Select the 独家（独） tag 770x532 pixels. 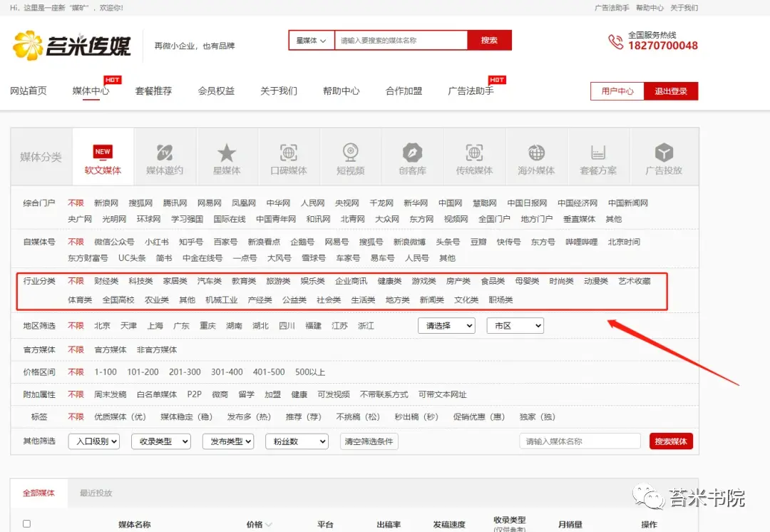pyautogui.click(x=538, y=416)
